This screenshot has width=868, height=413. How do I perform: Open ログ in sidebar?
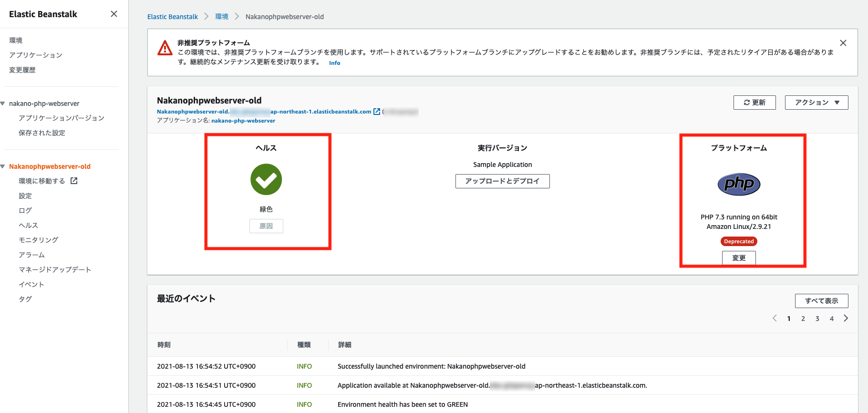(x=25, y=210)
